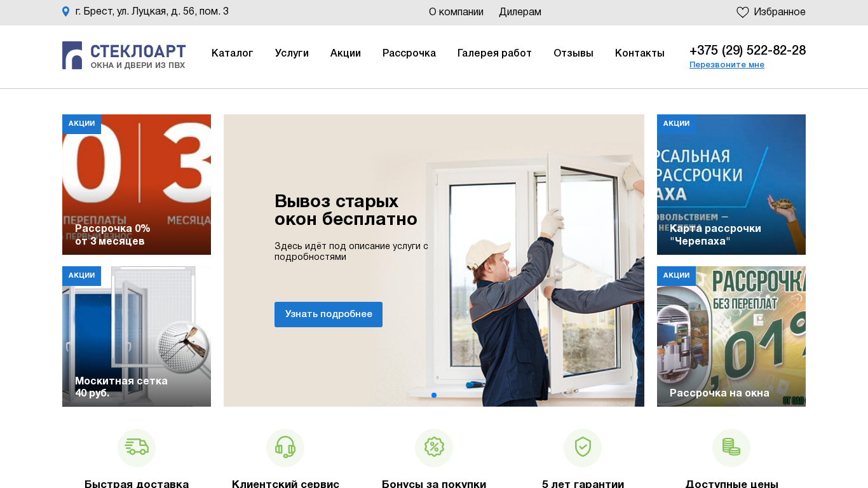
Task: Open the Карта рассрочки "Черепаха" promo card
Action: 731,184
